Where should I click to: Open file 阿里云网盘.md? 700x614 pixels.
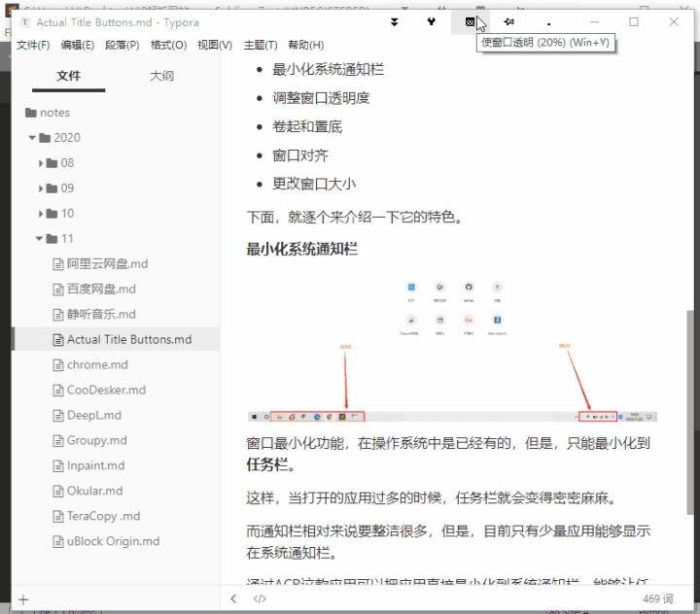coord(101,264)
